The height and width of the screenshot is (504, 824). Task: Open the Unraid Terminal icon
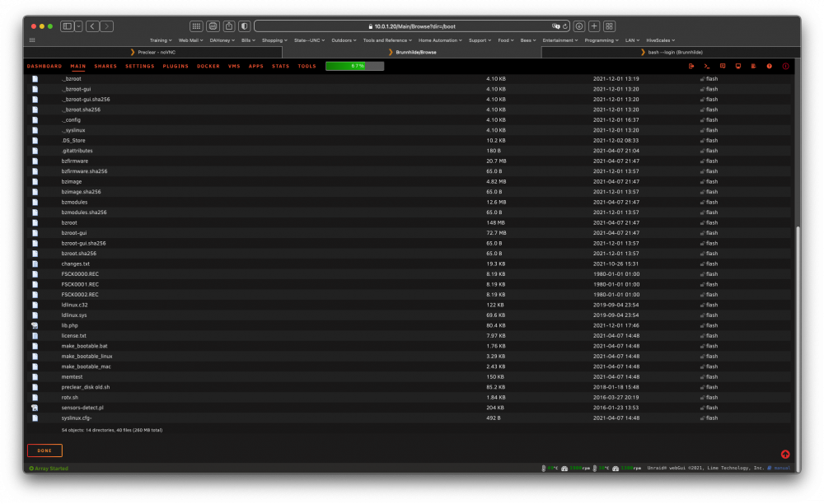pyautogui.click(x=707, y=66)
